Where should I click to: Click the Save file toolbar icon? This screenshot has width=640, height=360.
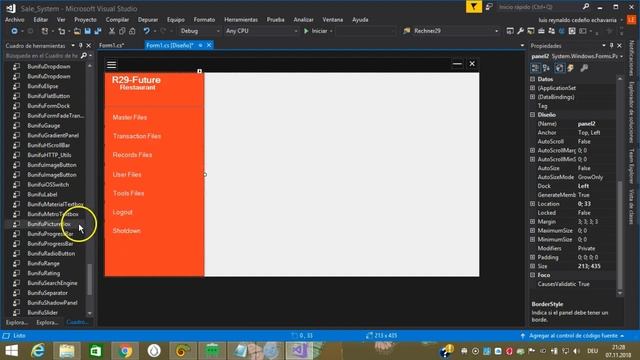[x=87, y=31]
